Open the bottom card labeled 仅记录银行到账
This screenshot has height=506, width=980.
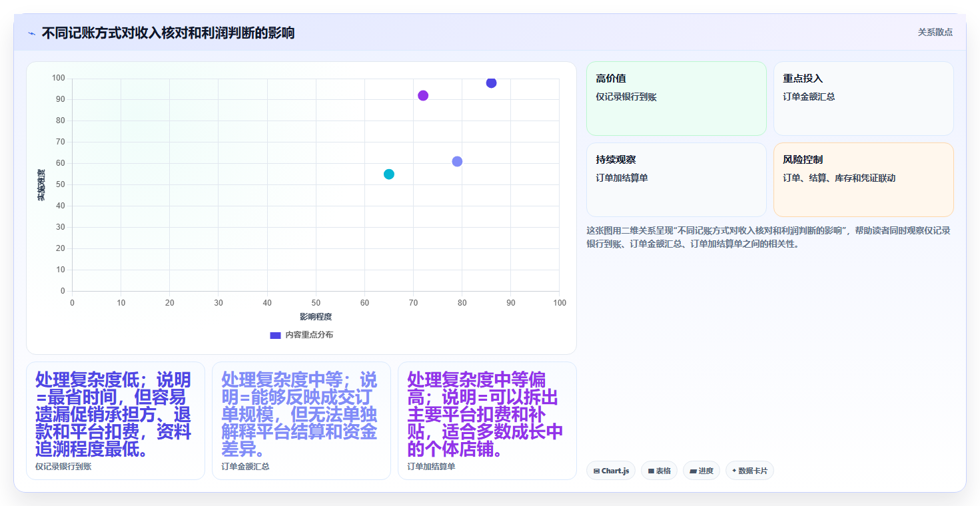click(115, 421)
